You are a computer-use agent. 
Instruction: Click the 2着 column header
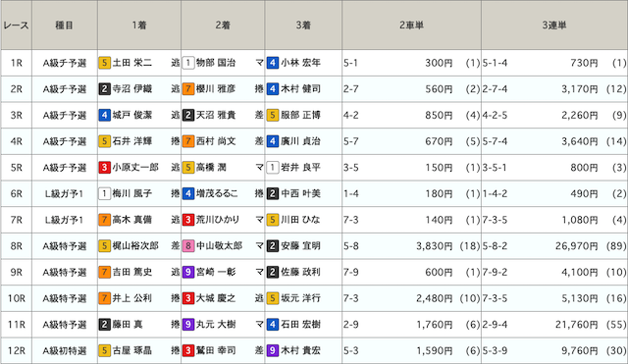pos(223,26)
